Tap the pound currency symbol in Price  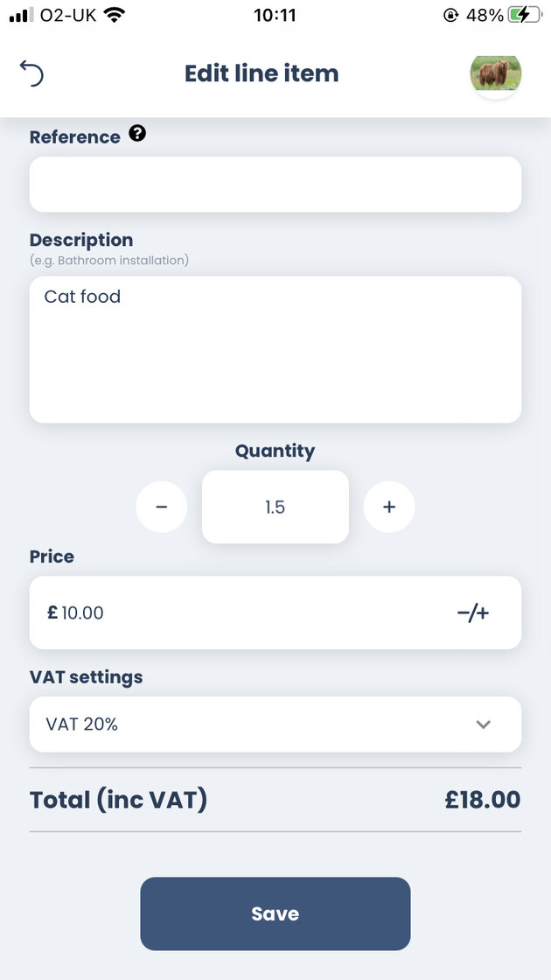pyautogui.click(x=52, y=613)
